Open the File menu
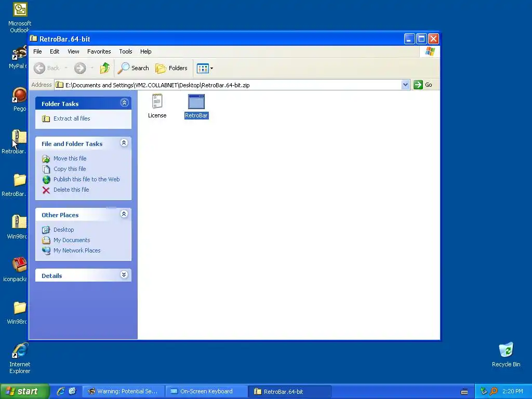The image size is (532, 399). coord(37,51)
